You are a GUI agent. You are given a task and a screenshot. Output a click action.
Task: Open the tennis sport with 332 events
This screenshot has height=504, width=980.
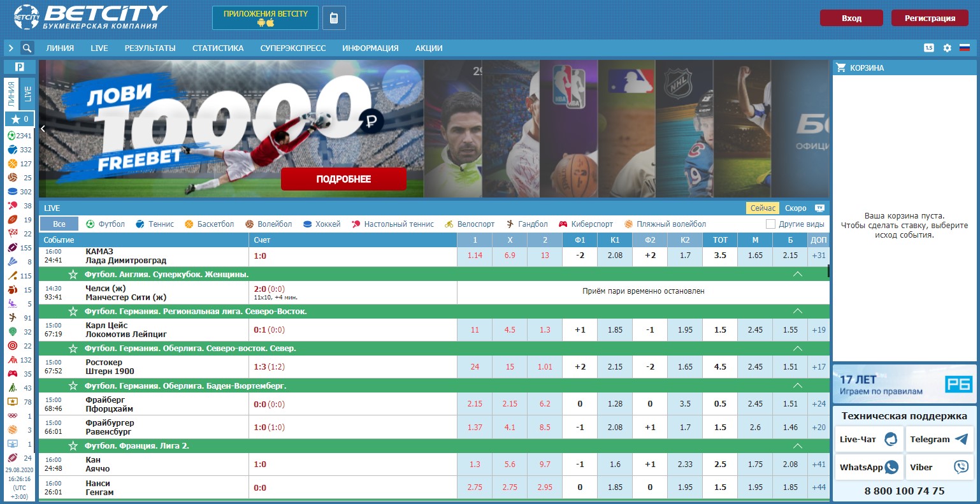[19, 150]
